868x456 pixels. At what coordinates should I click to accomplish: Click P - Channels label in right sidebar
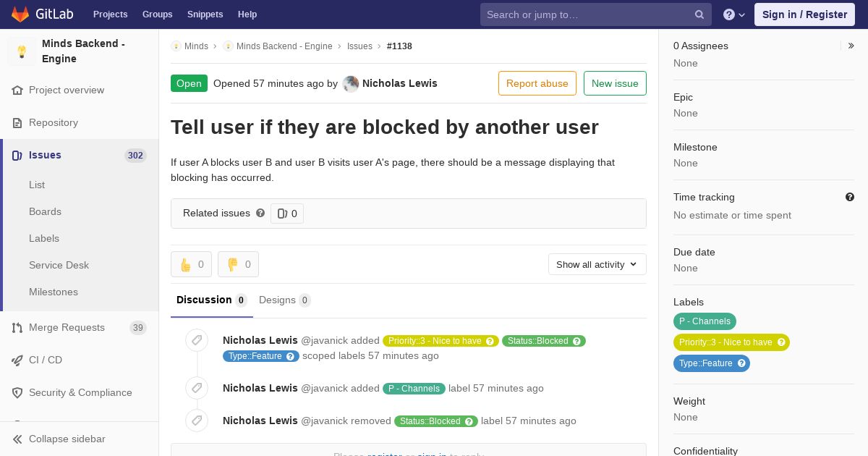click(705, 321)
